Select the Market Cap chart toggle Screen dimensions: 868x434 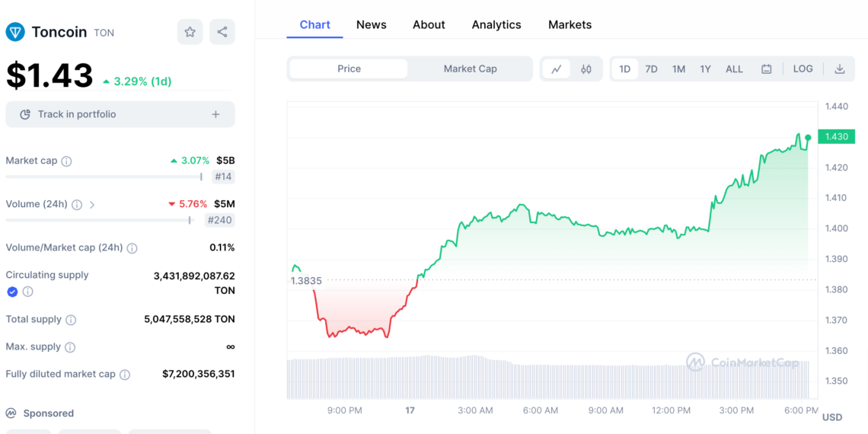[x=470, y=69]
